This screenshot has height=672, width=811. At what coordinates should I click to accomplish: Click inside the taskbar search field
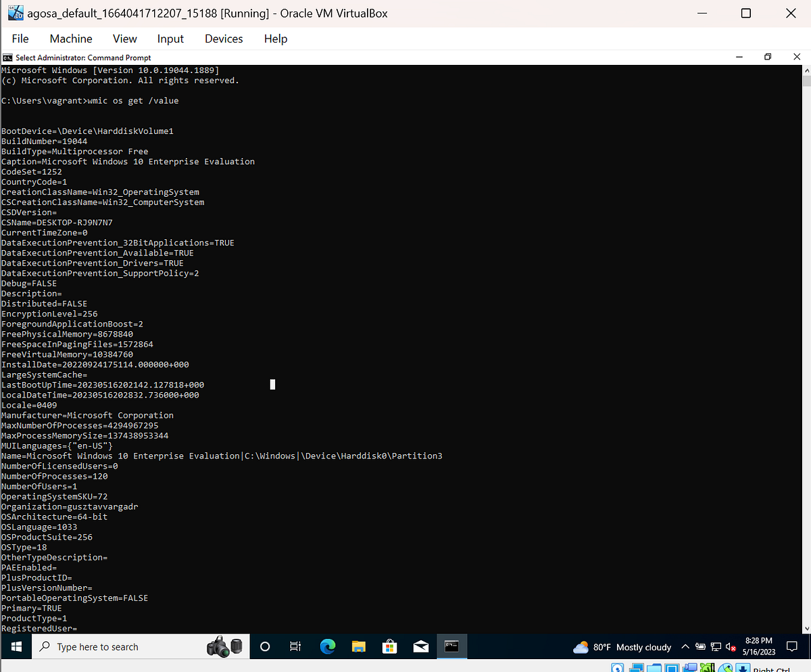click(x=122, y=646)
